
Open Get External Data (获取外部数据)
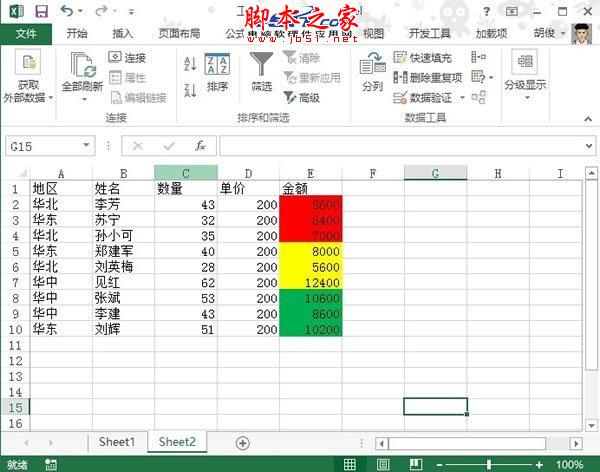point(28,76)
